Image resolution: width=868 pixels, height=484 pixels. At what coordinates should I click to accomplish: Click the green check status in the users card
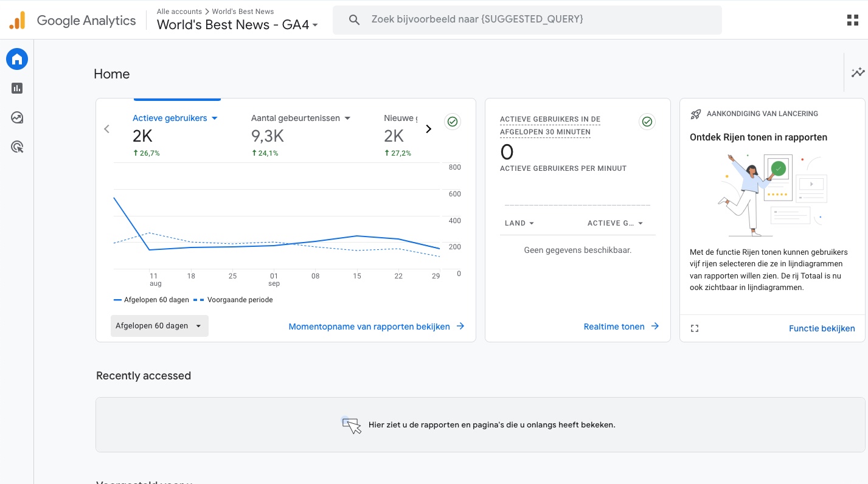coord(453,122)
